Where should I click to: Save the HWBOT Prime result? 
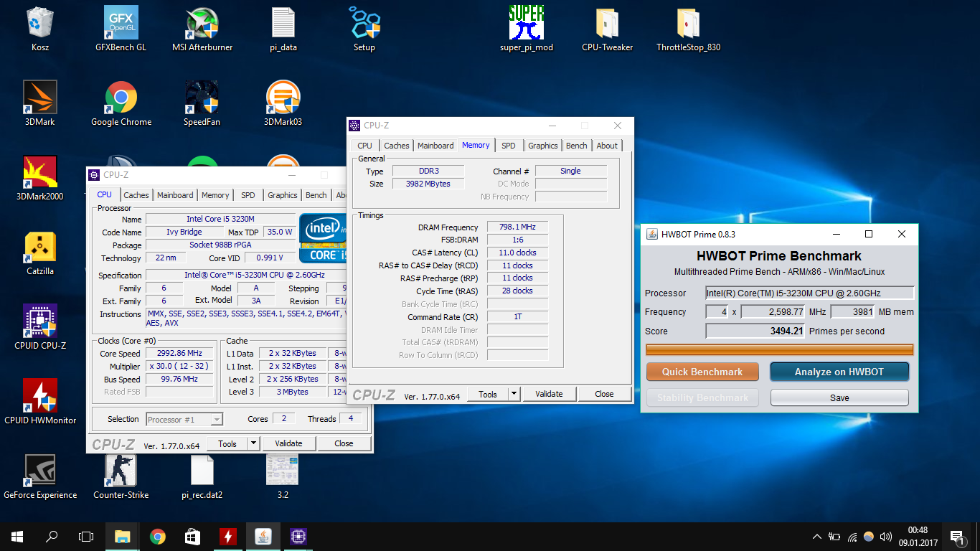[x=839, y=397]
